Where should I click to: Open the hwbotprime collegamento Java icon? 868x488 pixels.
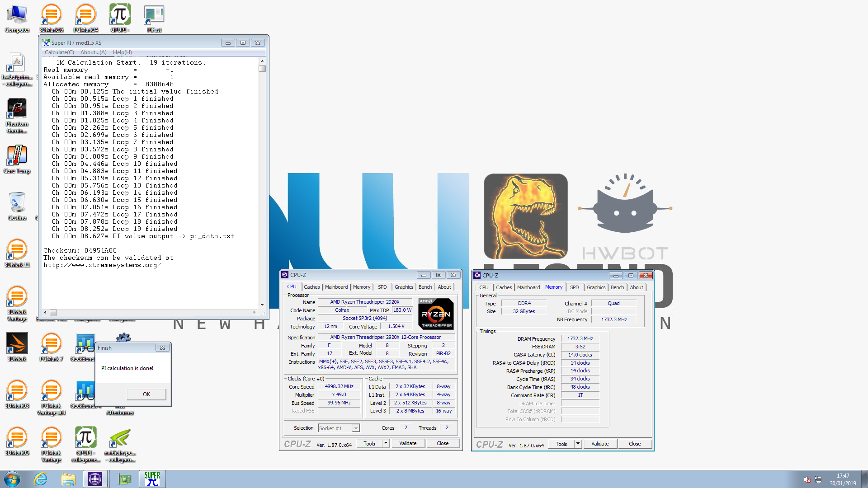(17, 70)
